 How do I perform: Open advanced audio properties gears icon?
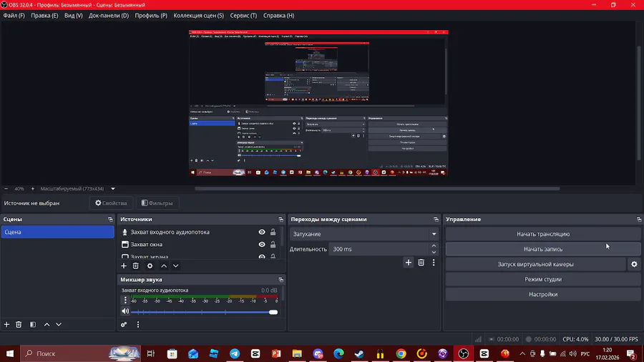124,325
